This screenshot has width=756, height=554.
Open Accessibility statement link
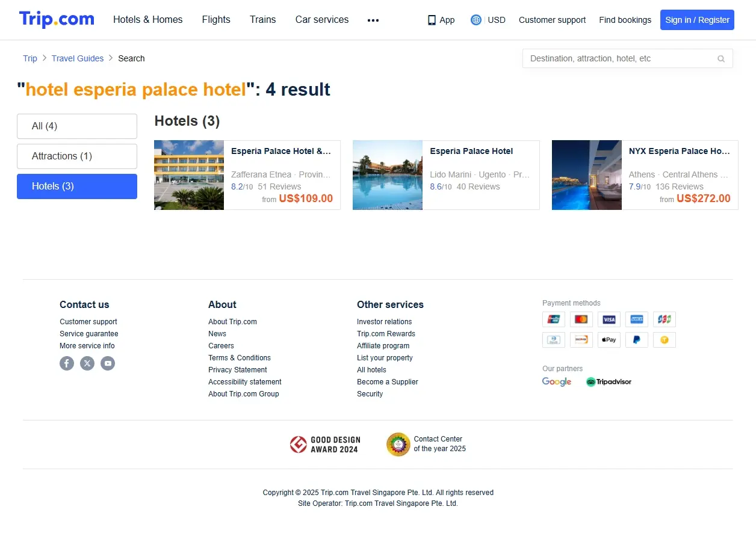click(245, 382)
